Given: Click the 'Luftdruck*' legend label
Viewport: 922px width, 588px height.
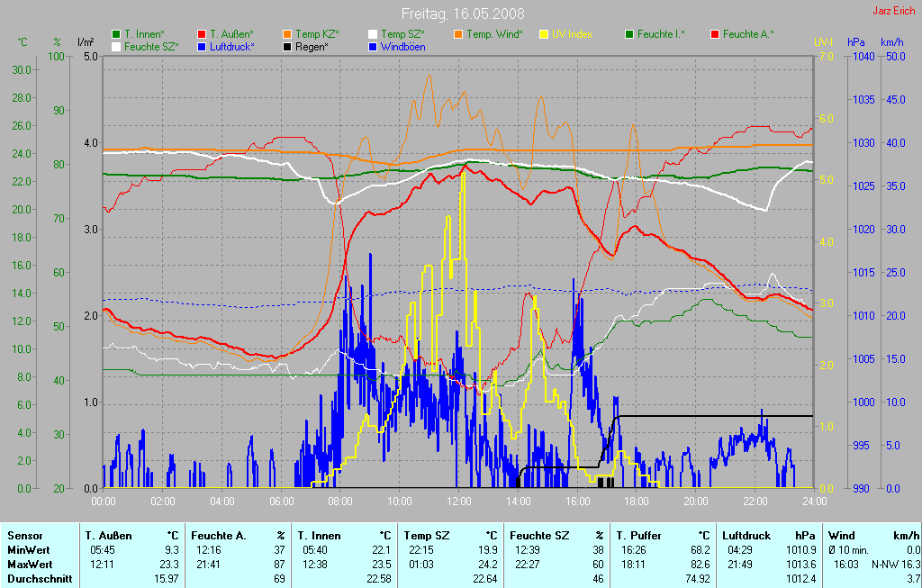Looking at the screenshot, I should pyautogui.click(x=232, y=47).
